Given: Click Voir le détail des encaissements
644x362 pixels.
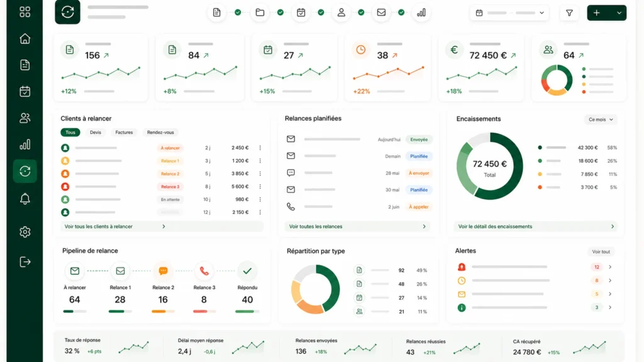Looking at the screenshot, I should click(x=536, y=226).
